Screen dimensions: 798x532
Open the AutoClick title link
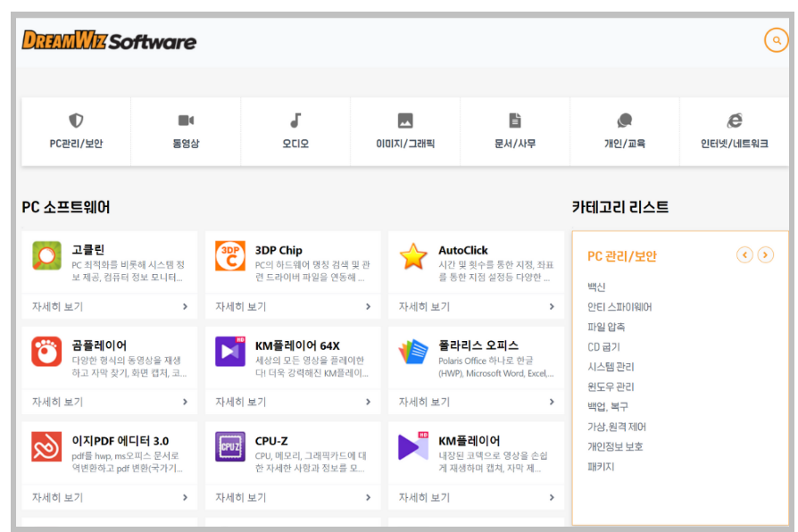463,251
